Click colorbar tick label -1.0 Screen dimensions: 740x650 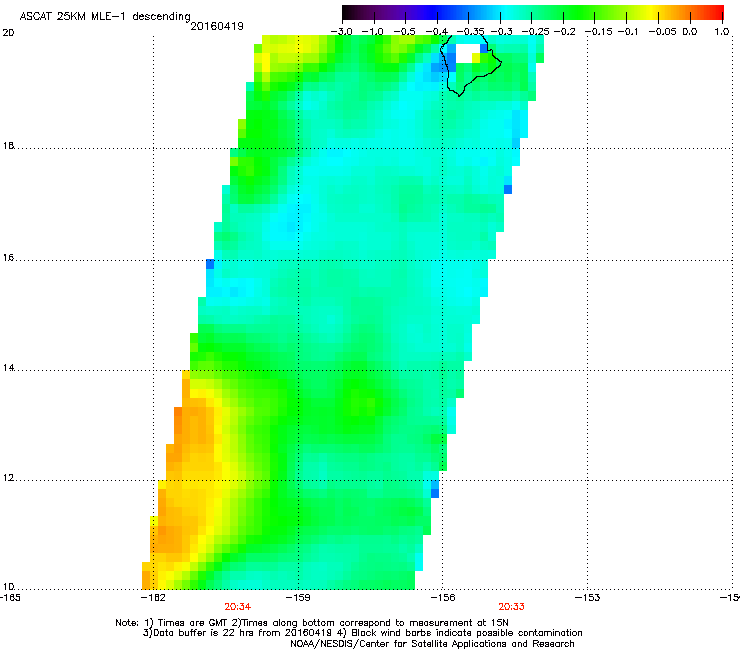pos(372,32)
